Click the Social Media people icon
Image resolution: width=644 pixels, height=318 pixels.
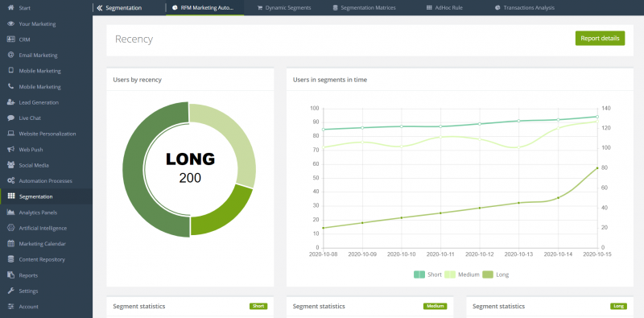(11, 165)
